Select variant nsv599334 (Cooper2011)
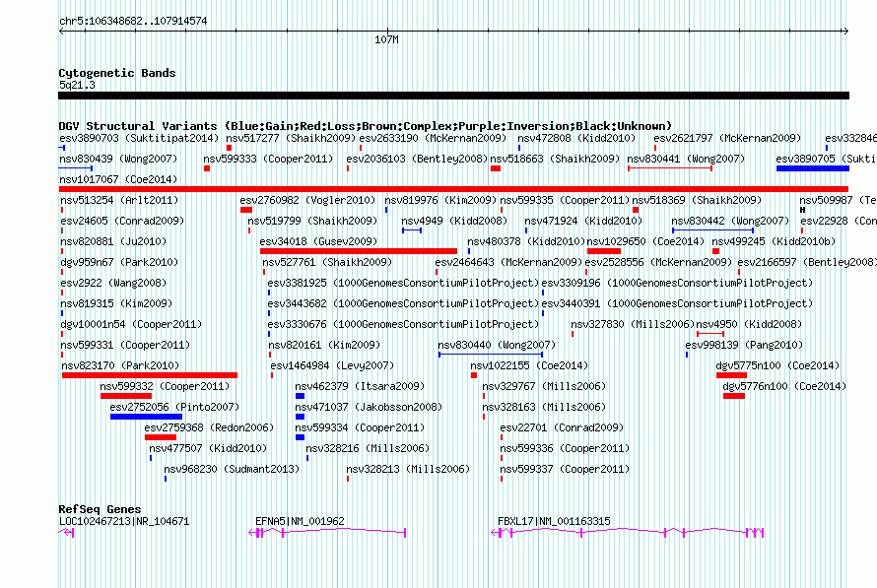Screen dimensions: 877x588 coord(360,427)
